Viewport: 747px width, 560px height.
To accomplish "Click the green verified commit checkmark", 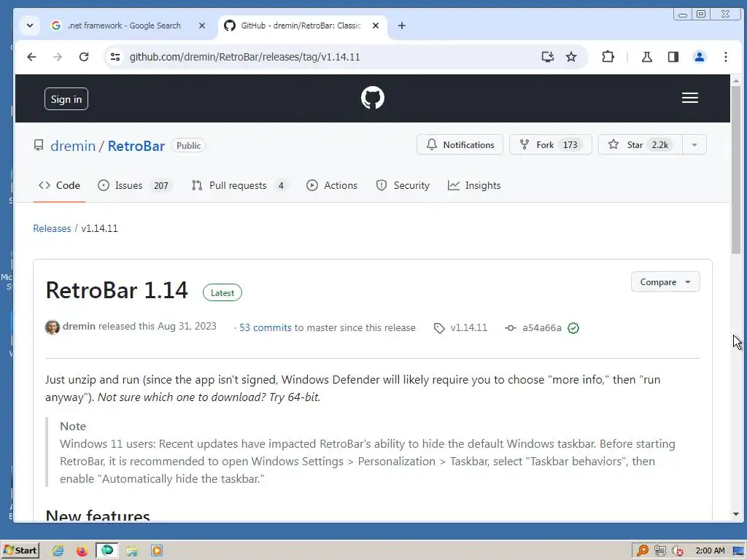I will pos(573,328).
